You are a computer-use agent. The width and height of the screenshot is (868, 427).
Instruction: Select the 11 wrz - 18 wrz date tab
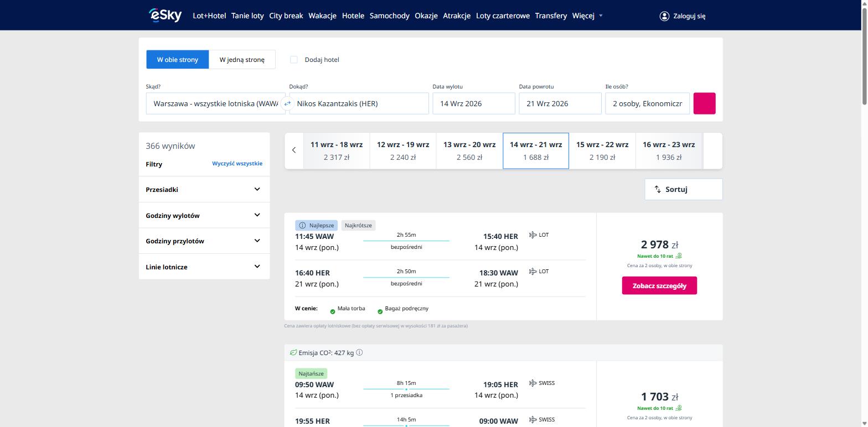click(x=337, y=150)
